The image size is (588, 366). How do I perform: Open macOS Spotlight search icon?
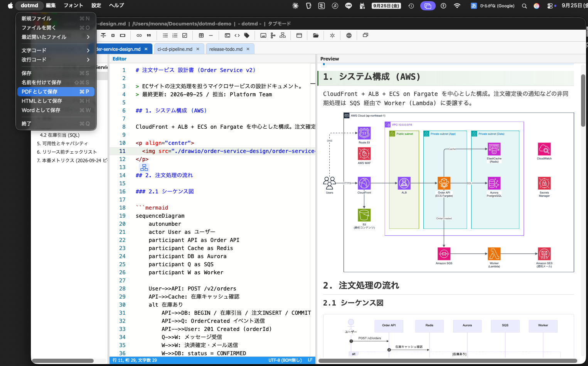pos(524,6)
